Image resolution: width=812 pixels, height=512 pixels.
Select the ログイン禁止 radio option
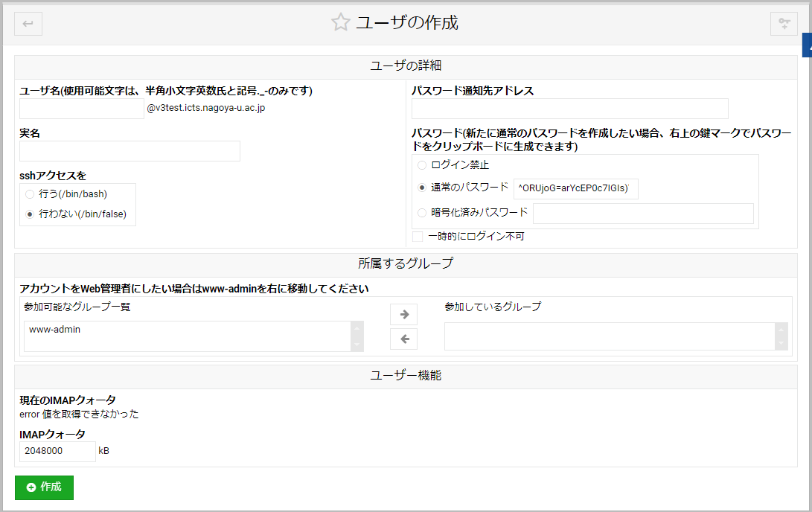422,165
